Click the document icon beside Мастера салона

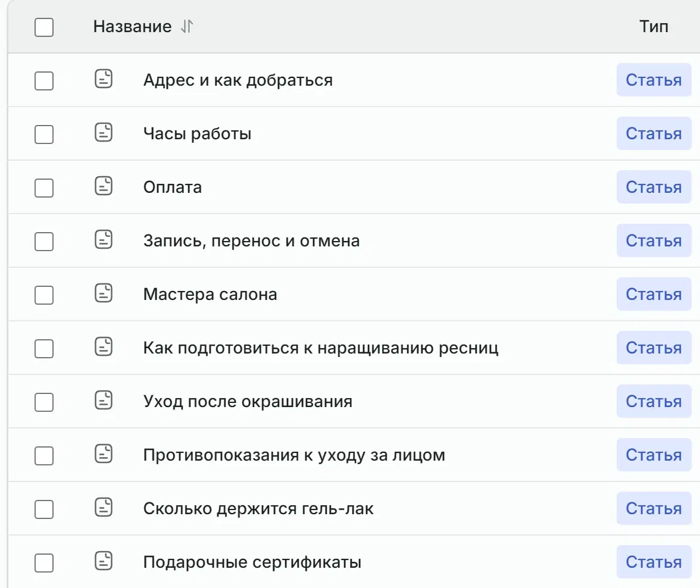104,293
